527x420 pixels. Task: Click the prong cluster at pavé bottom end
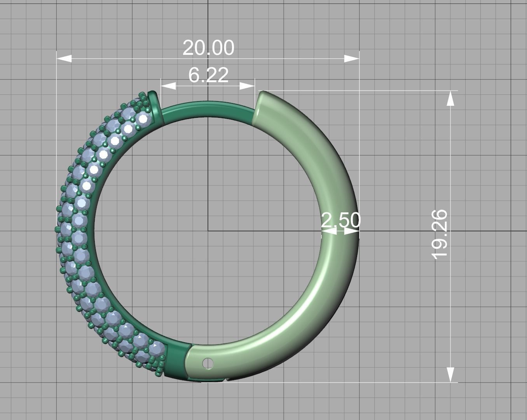point(158,367)
